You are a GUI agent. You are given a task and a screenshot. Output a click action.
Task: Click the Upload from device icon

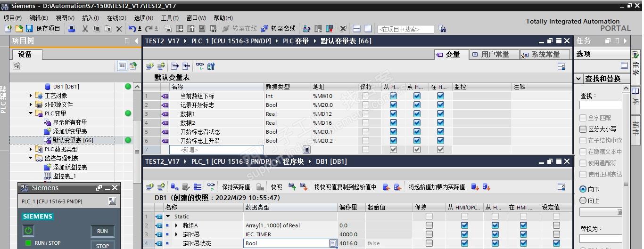point(191,28)
